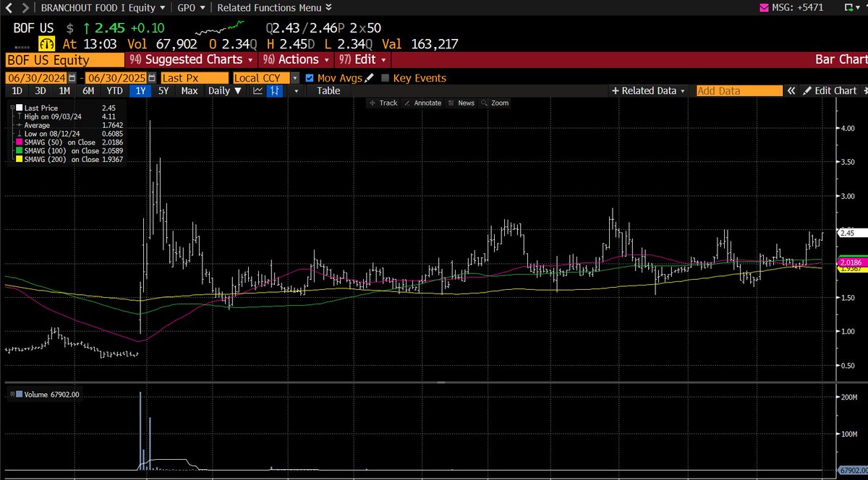Image resolution: width=868 pixels, height=480 pixels.
Task: Enable the Key Events checkbox
Action: 385,78
